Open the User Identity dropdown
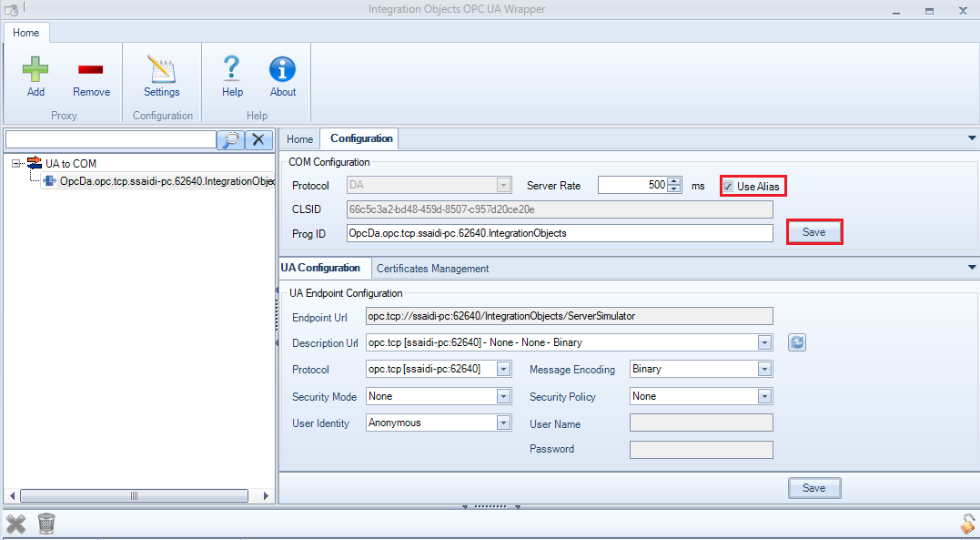 [506, 423]
